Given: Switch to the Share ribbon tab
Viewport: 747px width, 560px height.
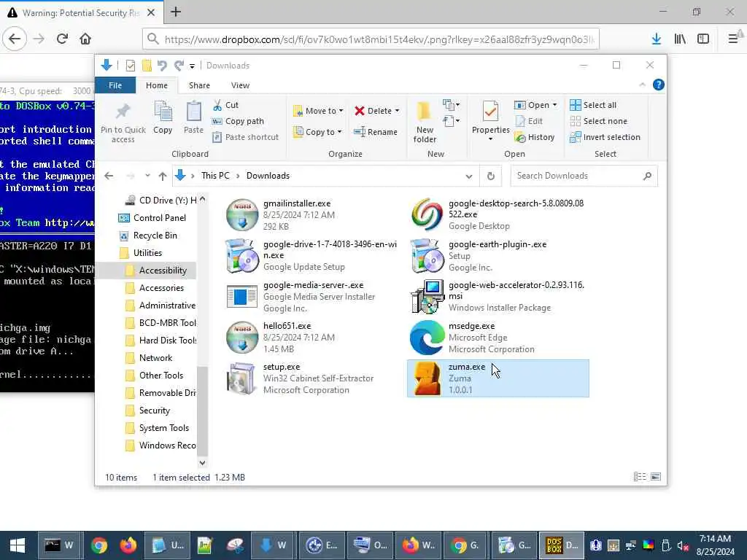Looking at the screenshot, I should pos(199,85).
